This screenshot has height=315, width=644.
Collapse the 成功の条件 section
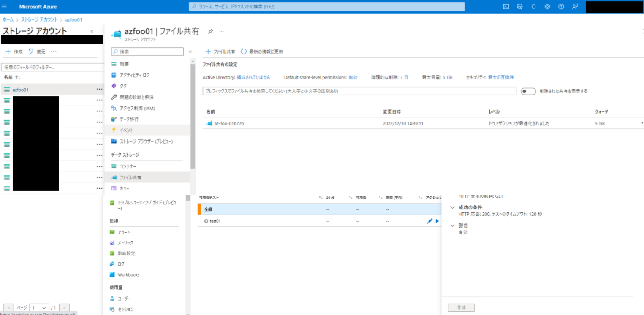pyautogui.click(x=452, y=207)
